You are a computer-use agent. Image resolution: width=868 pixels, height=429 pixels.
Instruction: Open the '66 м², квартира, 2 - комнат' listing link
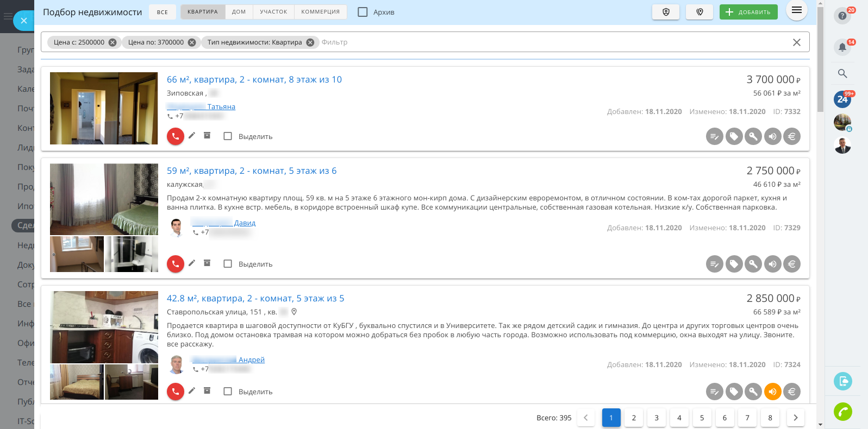point(254,79)
